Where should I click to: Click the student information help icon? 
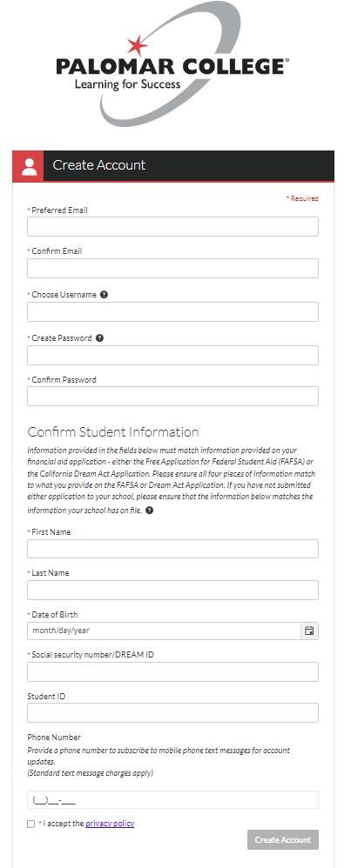(149, 511)
